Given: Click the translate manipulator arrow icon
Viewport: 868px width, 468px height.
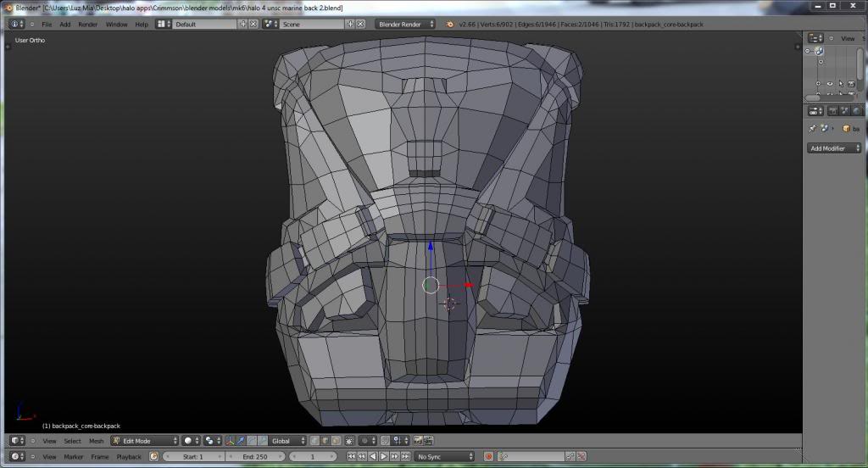Looking at the screenshot, I should point(242,441).
